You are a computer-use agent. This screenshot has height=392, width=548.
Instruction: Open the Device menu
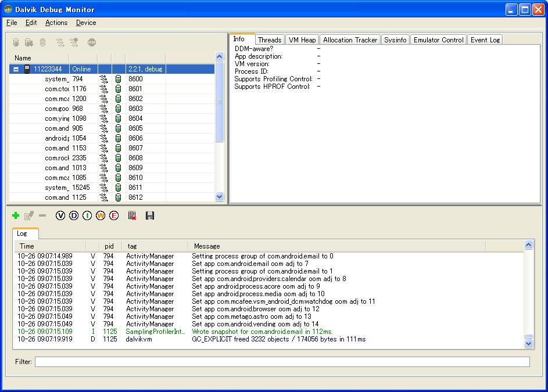pos(86,23)
